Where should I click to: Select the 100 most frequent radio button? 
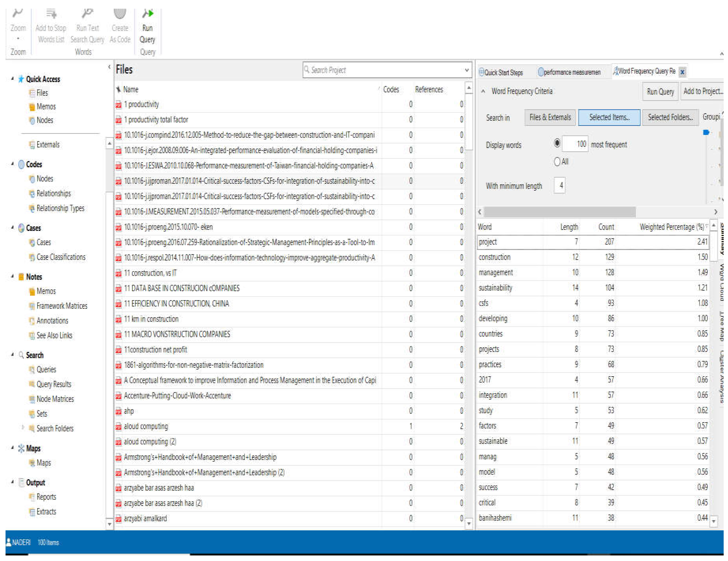coord(557,143)
